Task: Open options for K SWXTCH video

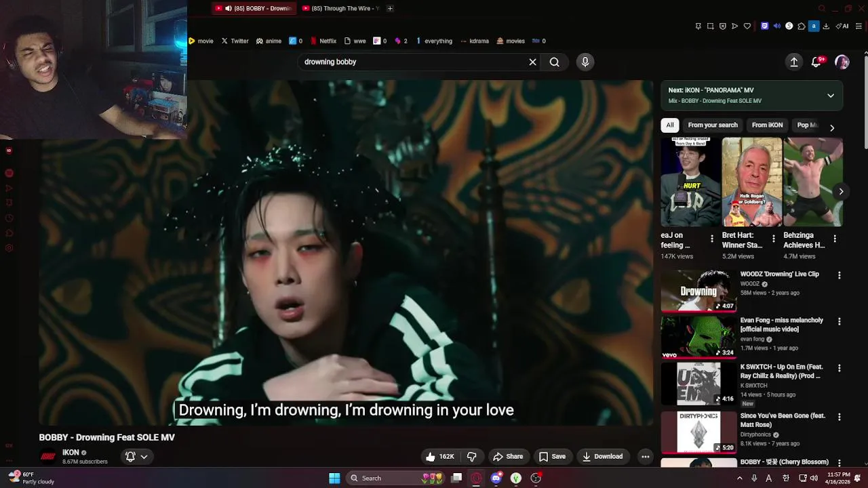Action: [x=840, y=369]
